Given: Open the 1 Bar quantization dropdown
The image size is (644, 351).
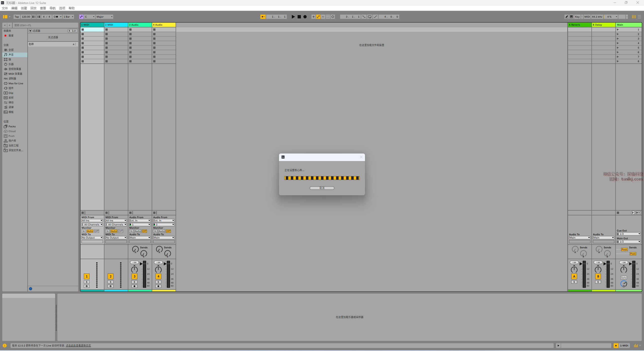Looking at the screenshot, I should (x=68, y=17).
